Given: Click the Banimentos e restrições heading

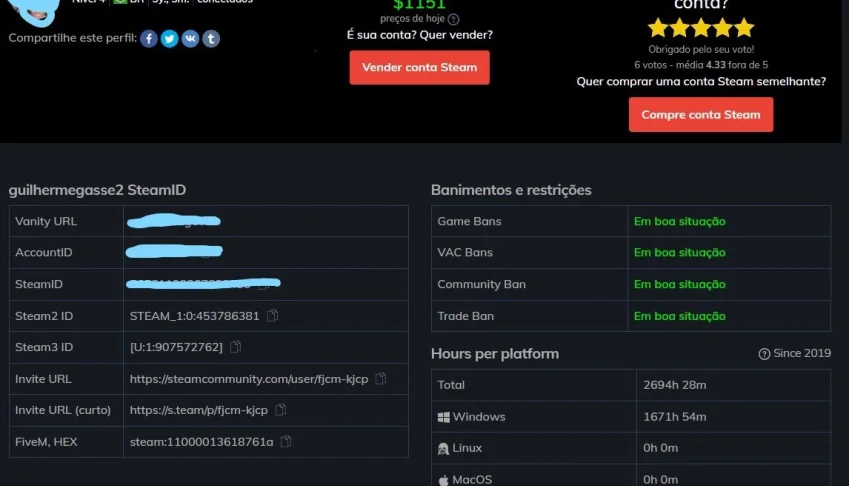Looking at the screenshot, I should tap(511, 190).
